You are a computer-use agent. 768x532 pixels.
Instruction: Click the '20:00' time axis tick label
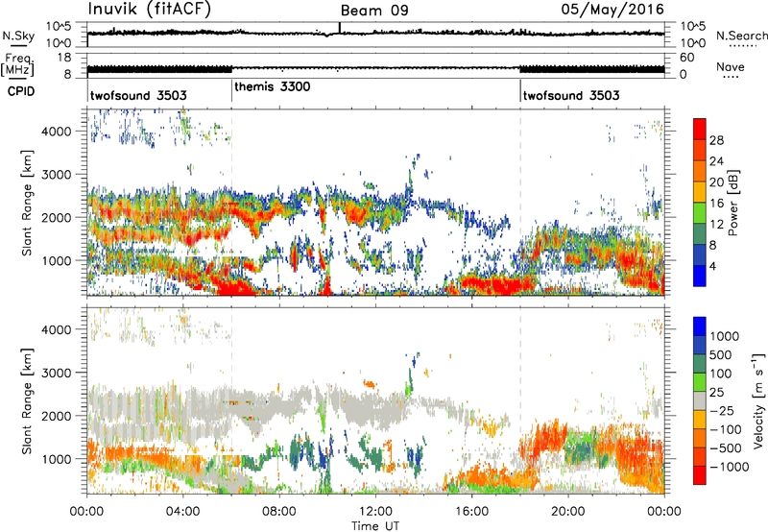(x=567, y=512)
